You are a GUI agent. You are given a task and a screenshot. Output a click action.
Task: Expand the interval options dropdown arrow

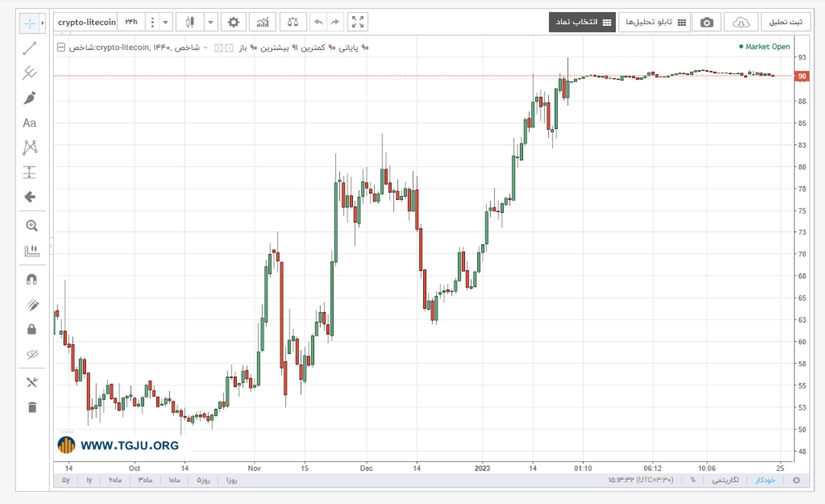(165, 22)
